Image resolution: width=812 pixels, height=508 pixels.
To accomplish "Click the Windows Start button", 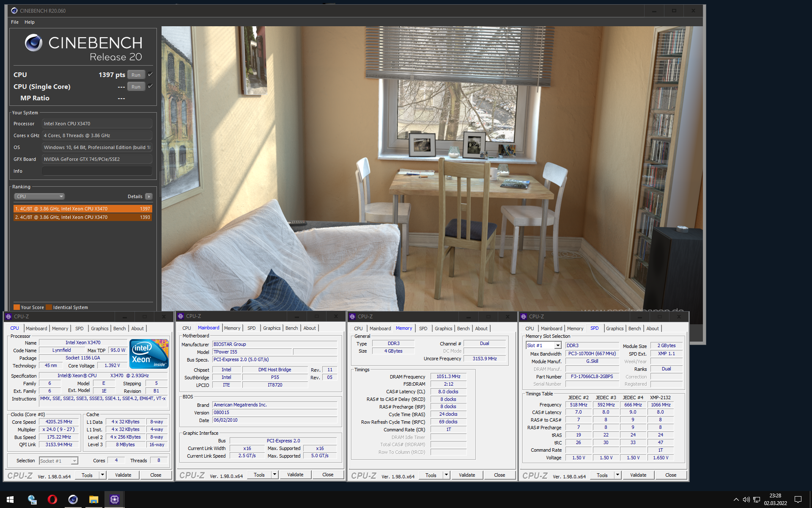I will pyautogui.click(x=10, y=500).
